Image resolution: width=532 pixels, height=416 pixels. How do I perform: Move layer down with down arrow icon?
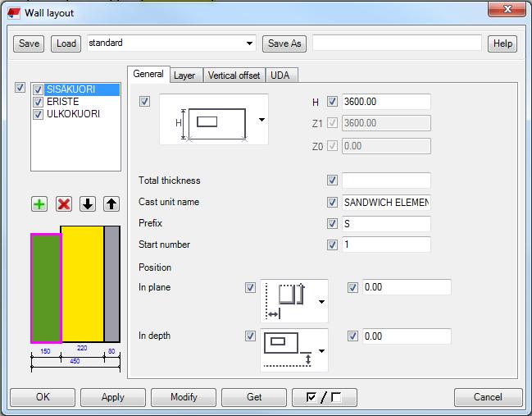click(x=88, y=204)
